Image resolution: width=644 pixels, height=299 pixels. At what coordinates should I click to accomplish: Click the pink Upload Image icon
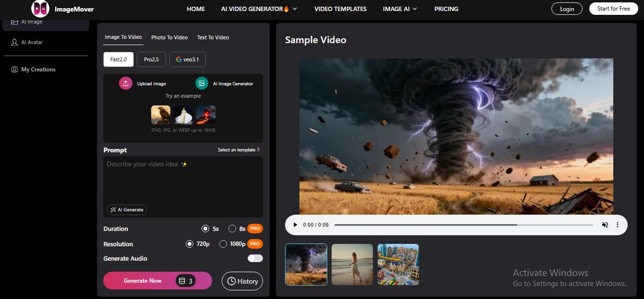[126, 83]
